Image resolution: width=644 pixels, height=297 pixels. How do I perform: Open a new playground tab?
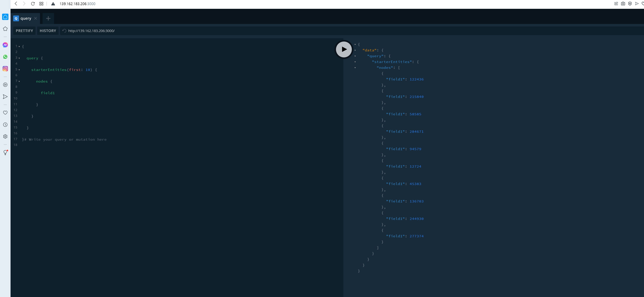(x=48, y=18)
